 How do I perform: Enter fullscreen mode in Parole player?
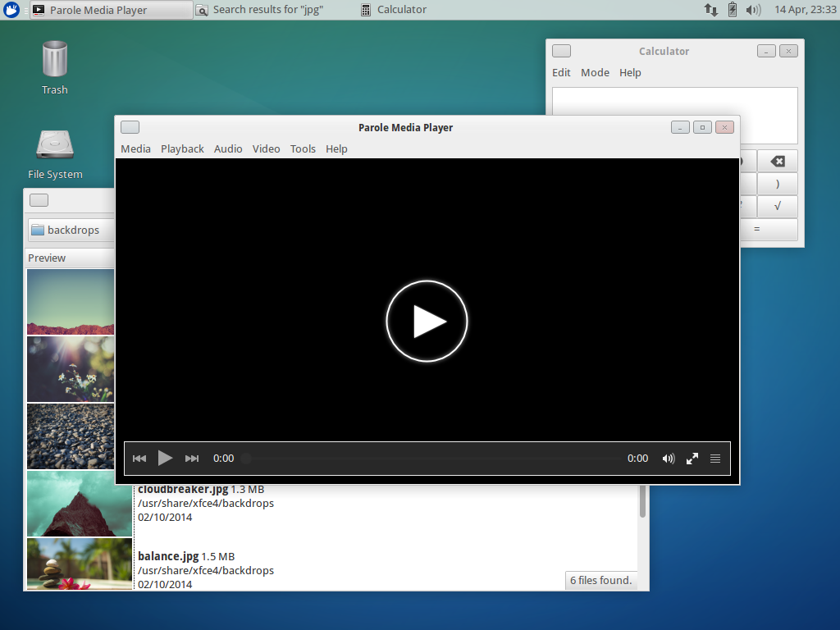(692, 459)
